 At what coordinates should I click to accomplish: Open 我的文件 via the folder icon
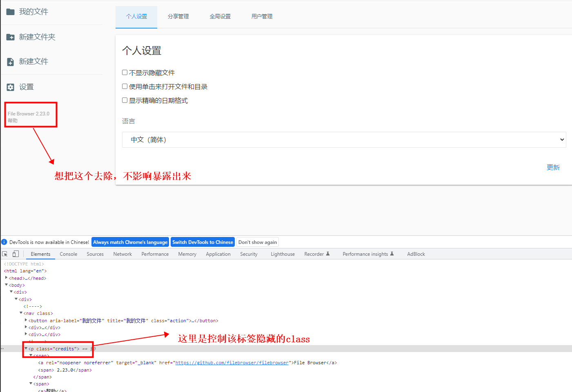coord(10,12)
